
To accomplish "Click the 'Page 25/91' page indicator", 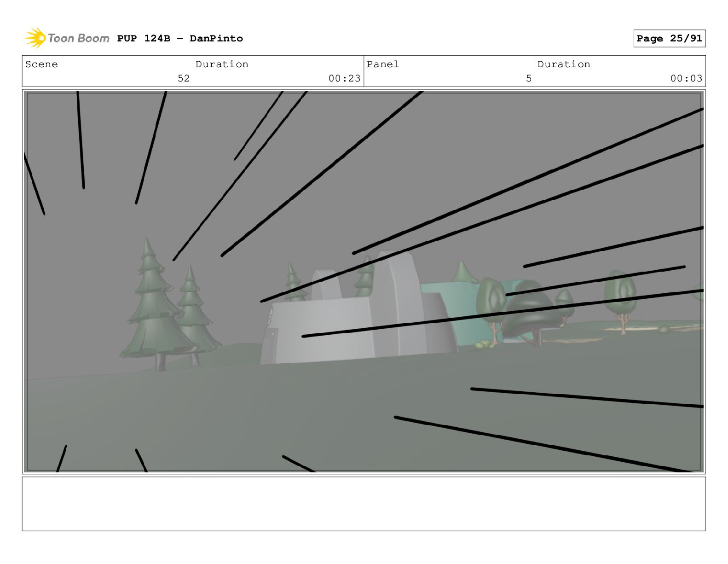I will click(670, 38).
